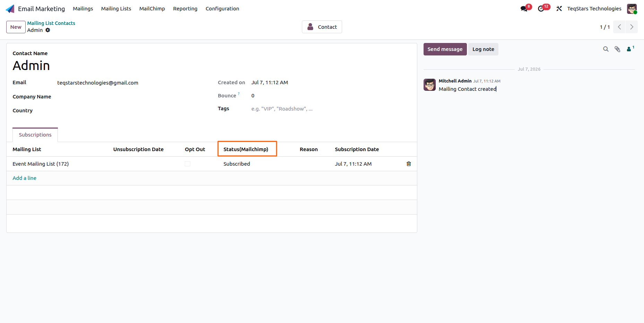Click the Tags input field

331,109
